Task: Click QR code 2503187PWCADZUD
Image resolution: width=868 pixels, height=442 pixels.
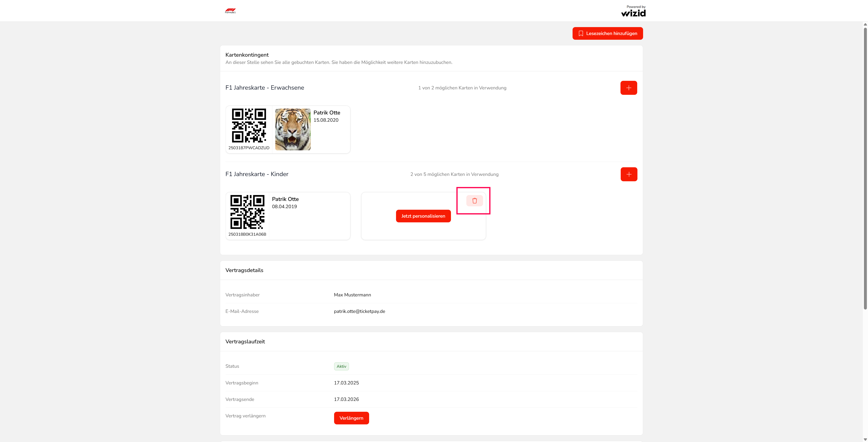Action: (249, 126)
